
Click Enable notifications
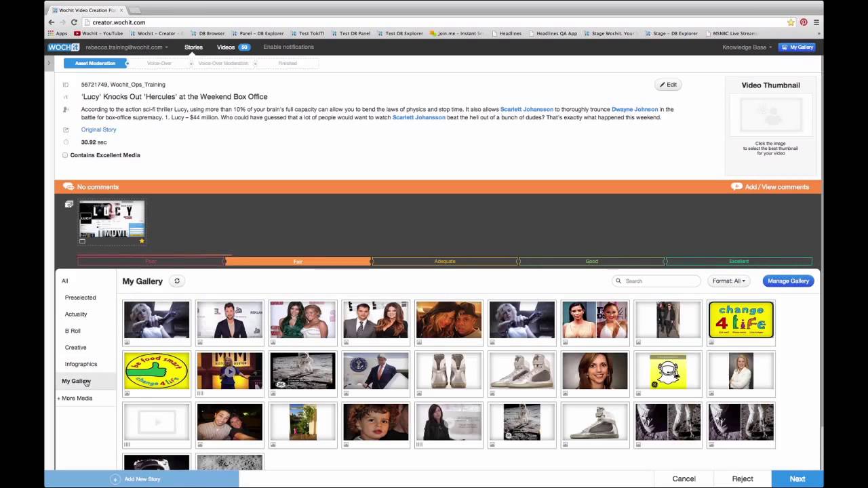pos(288,47)
